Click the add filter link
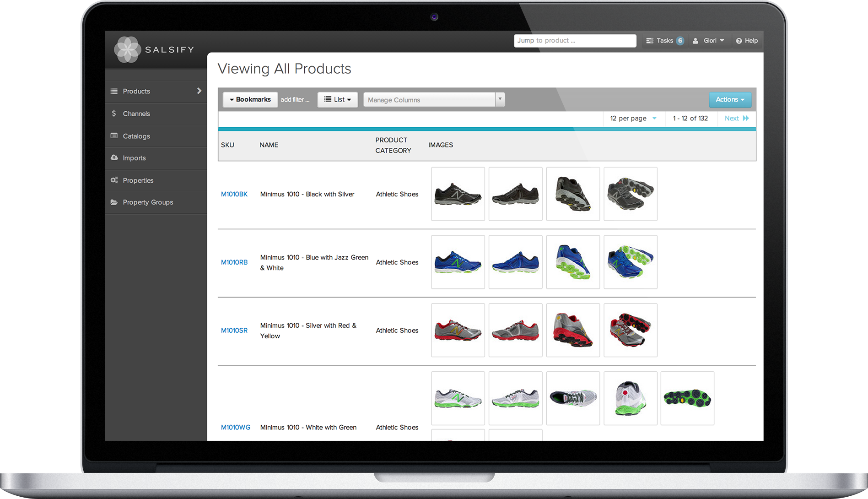Viewport: 868px width, 499px height. click(295, 99)
